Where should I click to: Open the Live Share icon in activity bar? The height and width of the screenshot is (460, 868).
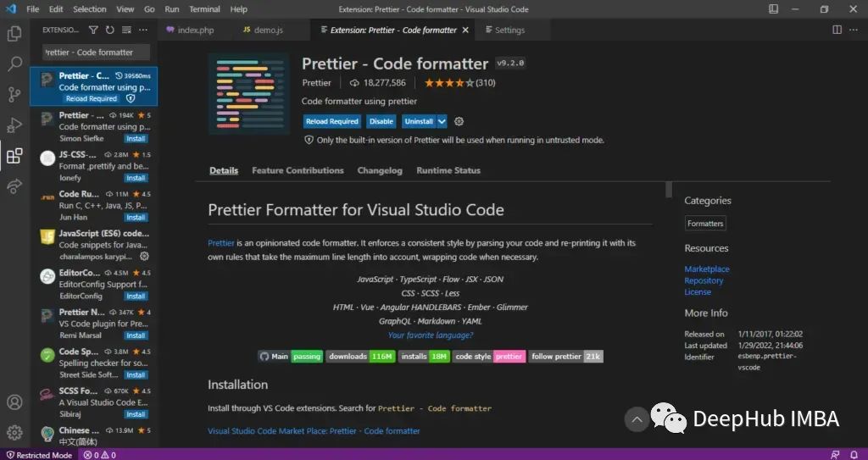[14, 186]
